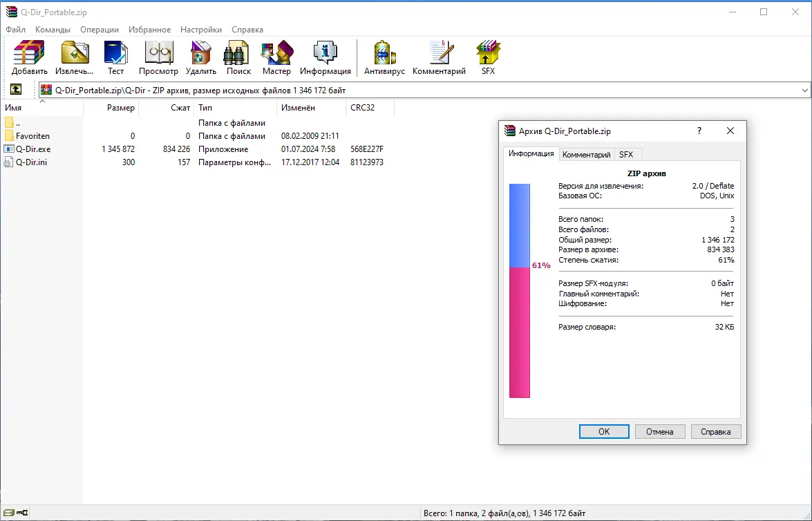Click the disk drive icon in status bar

pos(9,513)
